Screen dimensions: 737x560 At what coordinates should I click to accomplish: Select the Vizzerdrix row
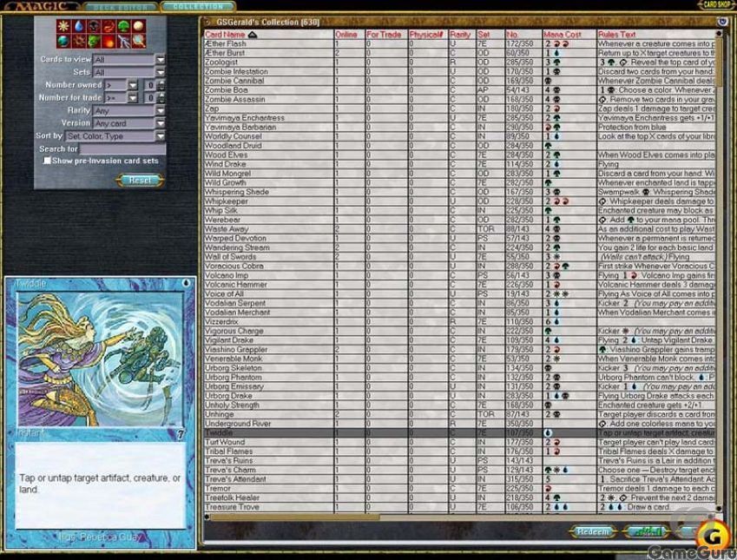click(x=460, y=321)
